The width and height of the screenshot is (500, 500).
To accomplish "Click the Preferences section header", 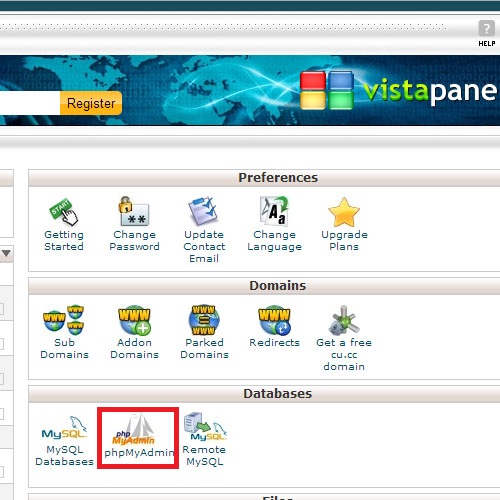I will 278,178.
